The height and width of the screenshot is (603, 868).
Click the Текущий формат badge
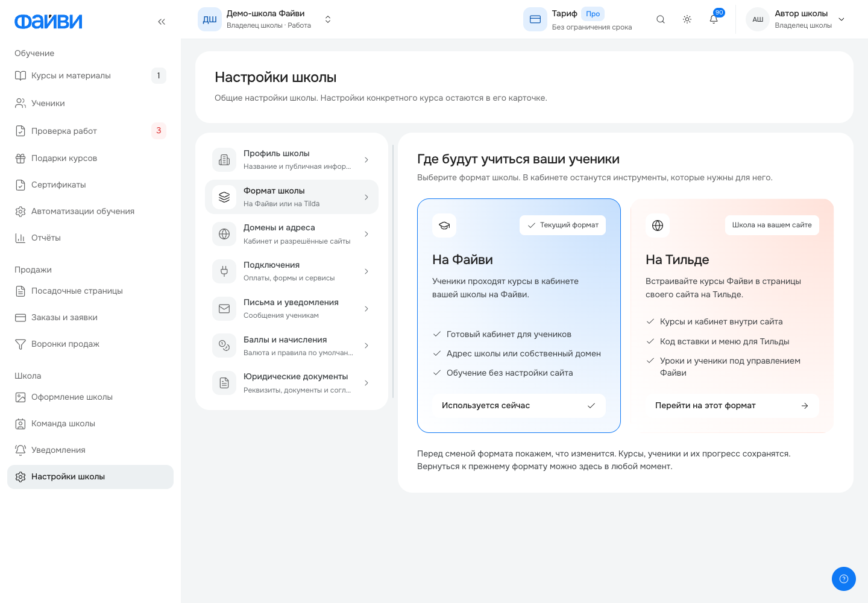pyautogui.click(x=562, y=225)
